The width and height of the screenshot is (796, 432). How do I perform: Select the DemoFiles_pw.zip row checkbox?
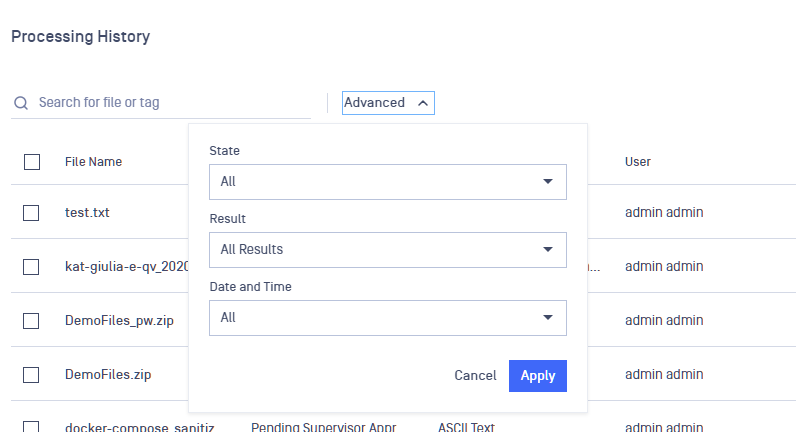tap(31, 321)
